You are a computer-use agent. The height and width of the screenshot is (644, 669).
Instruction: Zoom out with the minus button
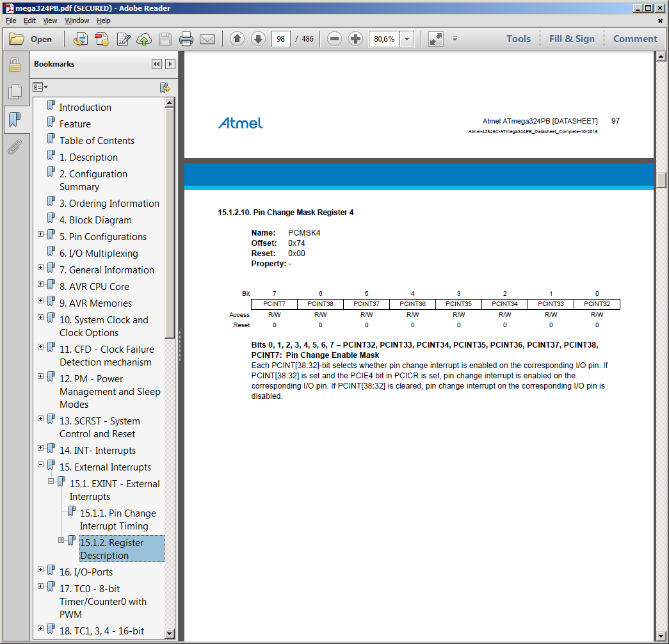334,39
